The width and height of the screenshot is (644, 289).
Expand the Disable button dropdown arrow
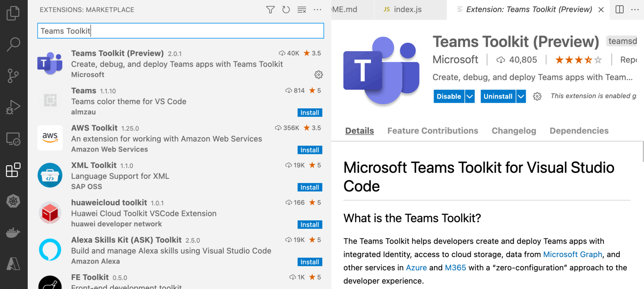(470, 96)
